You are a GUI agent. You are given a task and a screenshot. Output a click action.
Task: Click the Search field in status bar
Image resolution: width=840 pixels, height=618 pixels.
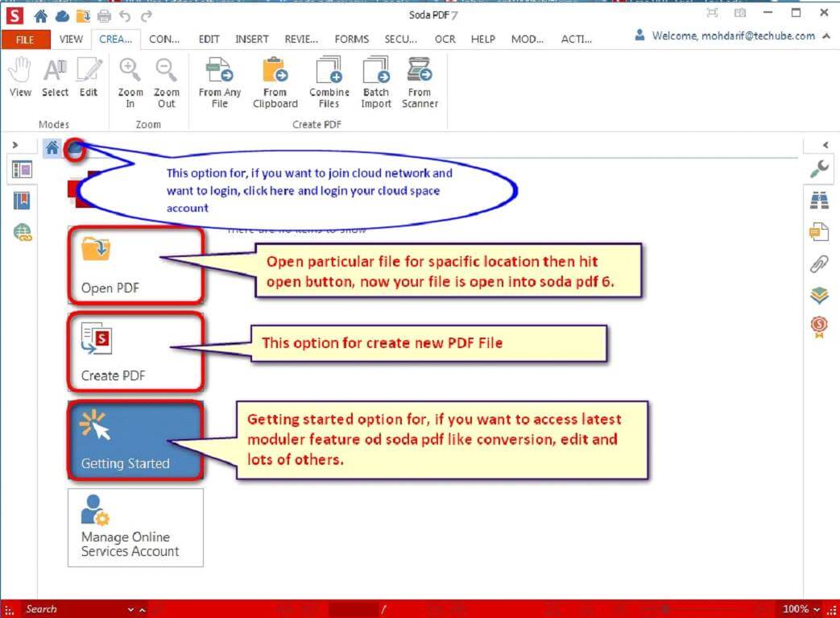point(74,609)
